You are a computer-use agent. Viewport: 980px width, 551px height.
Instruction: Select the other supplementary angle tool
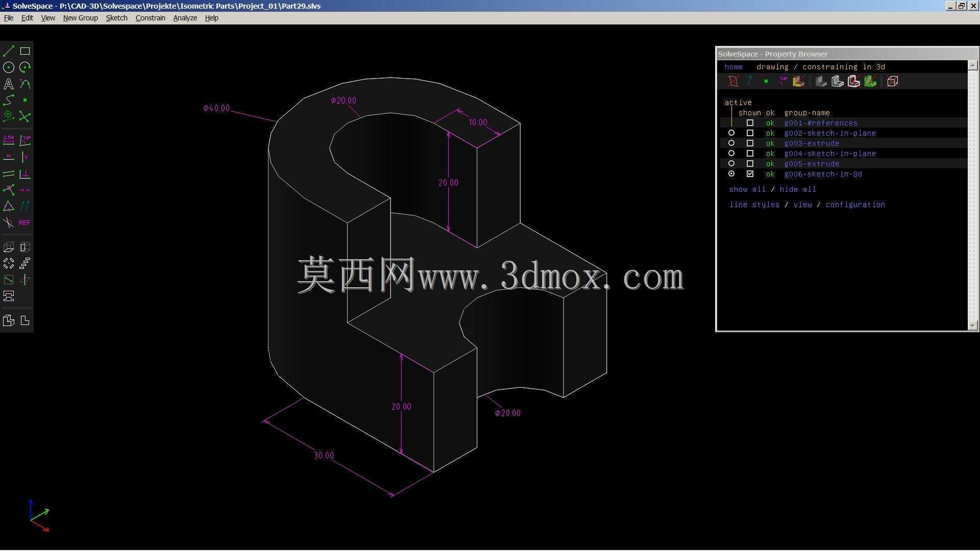point(9,222)
